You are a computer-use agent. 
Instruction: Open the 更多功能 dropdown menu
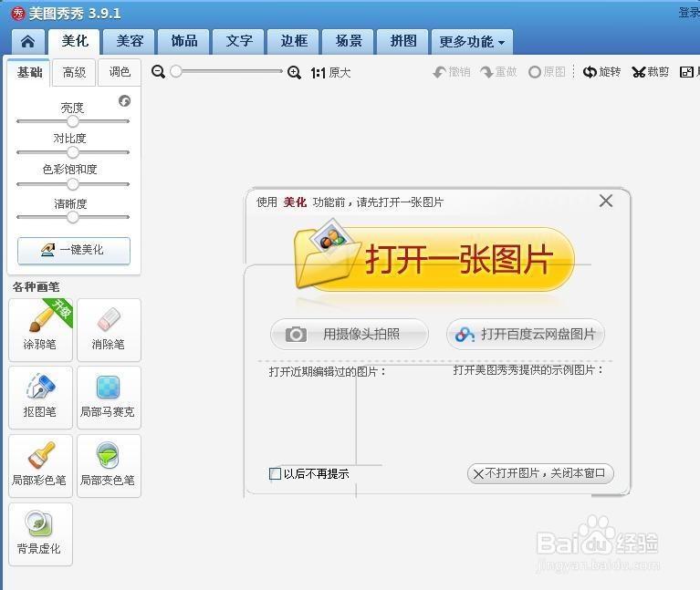click(x=472, y=42)
